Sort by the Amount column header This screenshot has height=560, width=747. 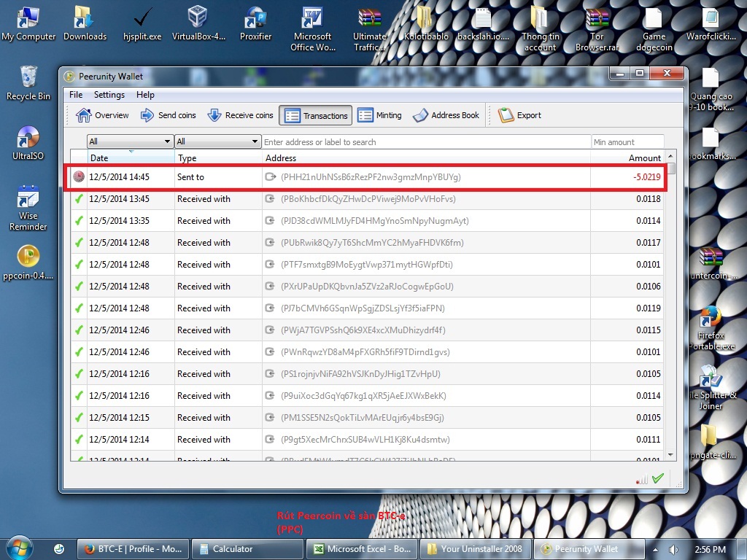coord(627,157)
